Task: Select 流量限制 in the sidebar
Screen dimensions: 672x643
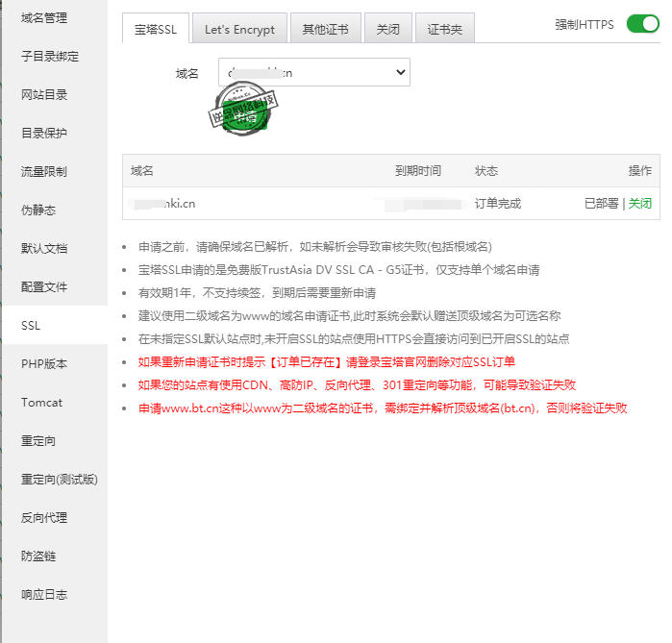Action: coord(44,172)
